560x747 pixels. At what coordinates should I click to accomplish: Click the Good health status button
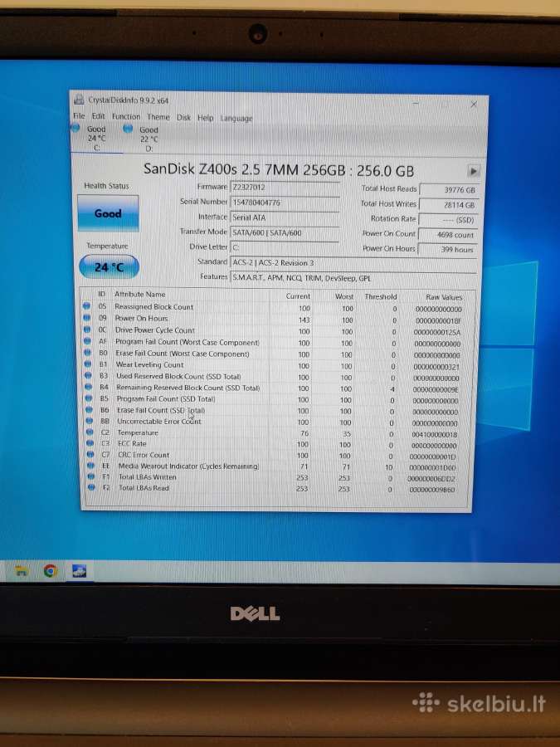point(108,213)
